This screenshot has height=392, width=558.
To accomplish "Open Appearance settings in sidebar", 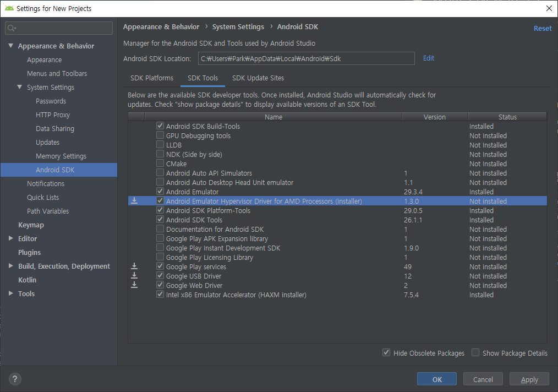I will click(x=45, y=60).
